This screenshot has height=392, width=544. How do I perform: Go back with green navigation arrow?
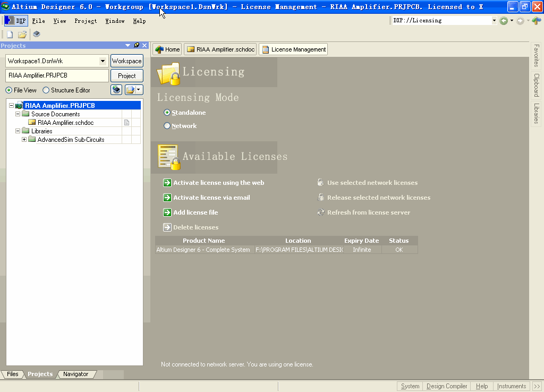point(504,21)
